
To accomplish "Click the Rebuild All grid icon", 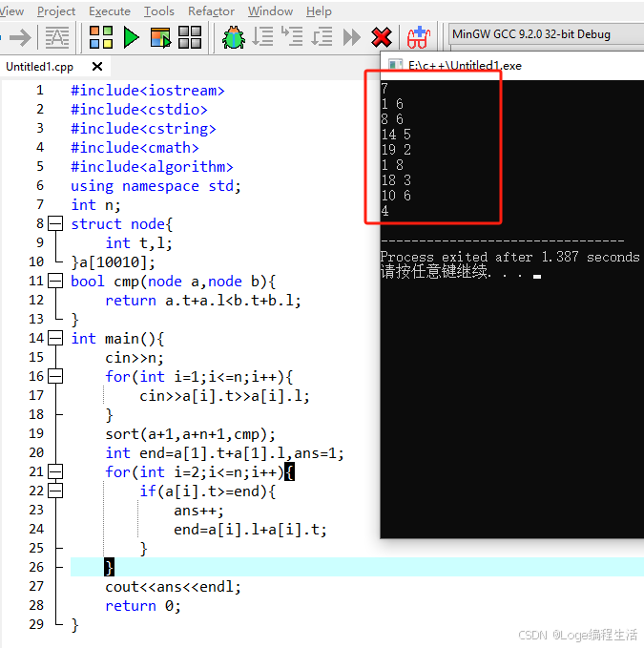I will click(190, 37).
